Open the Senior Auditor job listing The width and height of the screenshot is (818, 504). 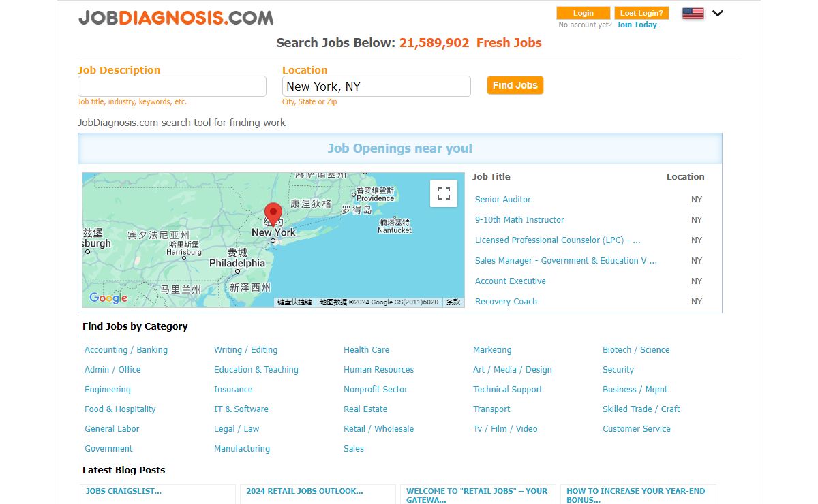pyautogui.click(x=503, y=200)
